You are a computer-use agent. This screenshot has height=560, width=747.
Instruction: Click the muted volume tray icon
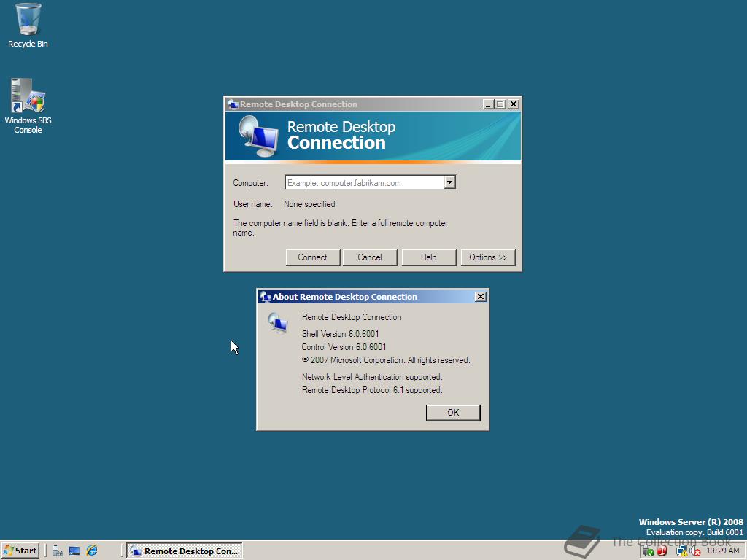[x=695, y=551]
